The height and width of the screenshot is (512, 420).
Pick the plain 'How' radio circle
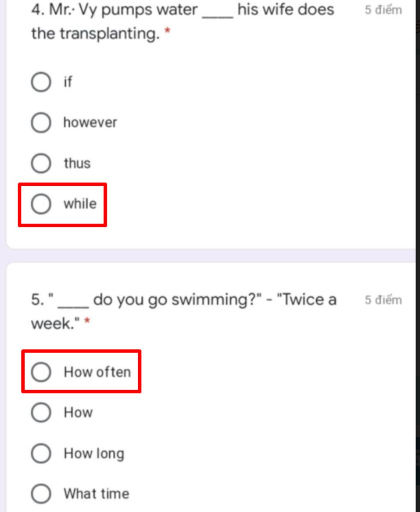tap(41, 412)
